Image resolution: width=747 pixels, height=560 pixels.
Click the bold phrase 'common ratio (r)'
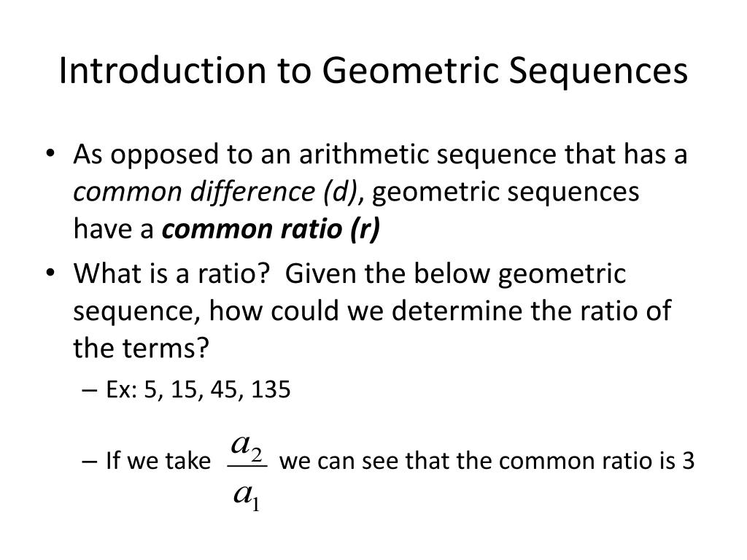click(x=271, y=229)
